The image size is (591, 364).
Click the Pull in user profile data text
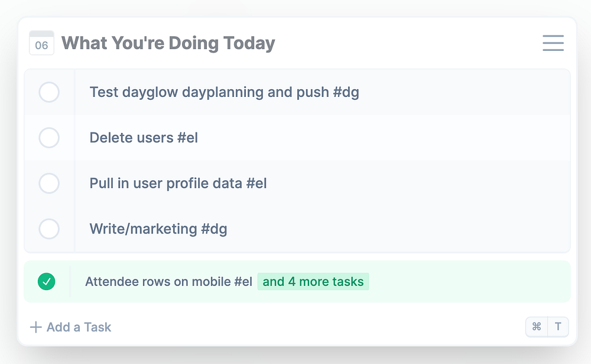coord(166,183)
